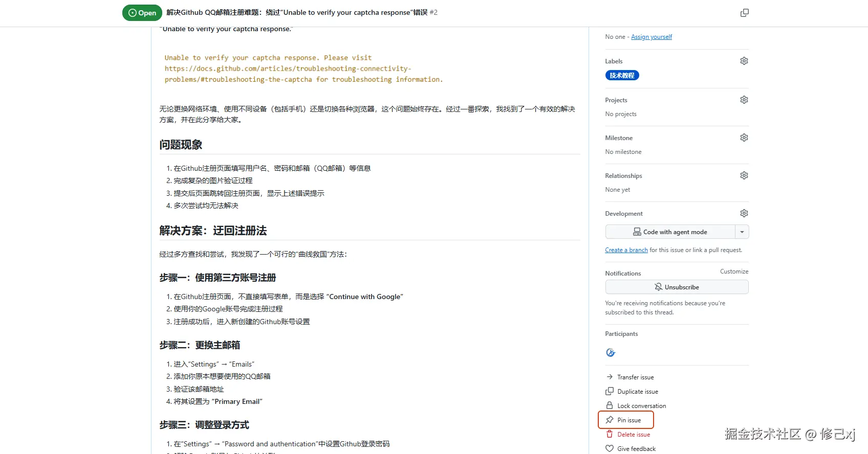Click list item 添加你原本想要使用的QQ邮箱
The image size is (868, 454).
(x=222, y=376)
